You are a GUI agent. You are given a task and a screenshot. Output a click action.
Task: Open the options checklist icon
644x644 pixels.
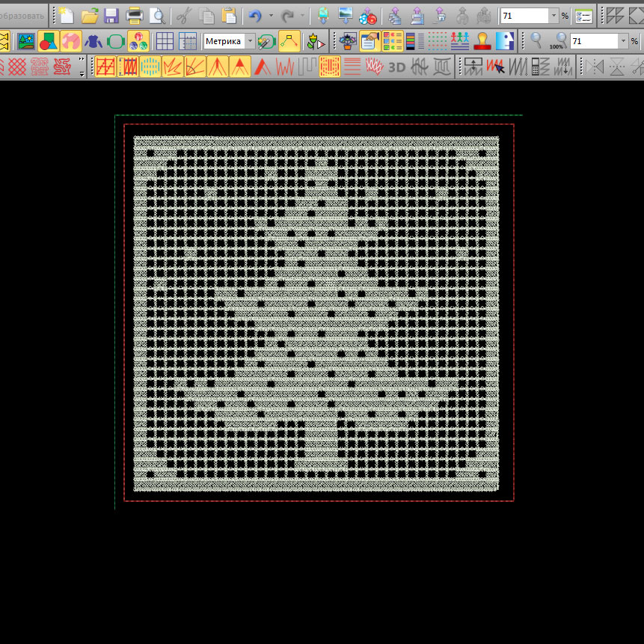583,16
